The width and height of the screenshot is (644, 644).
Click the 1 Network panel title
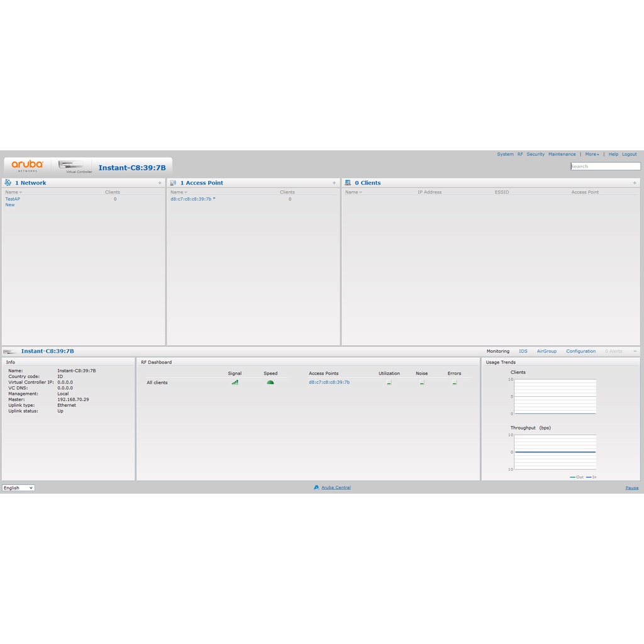point(30,183)
